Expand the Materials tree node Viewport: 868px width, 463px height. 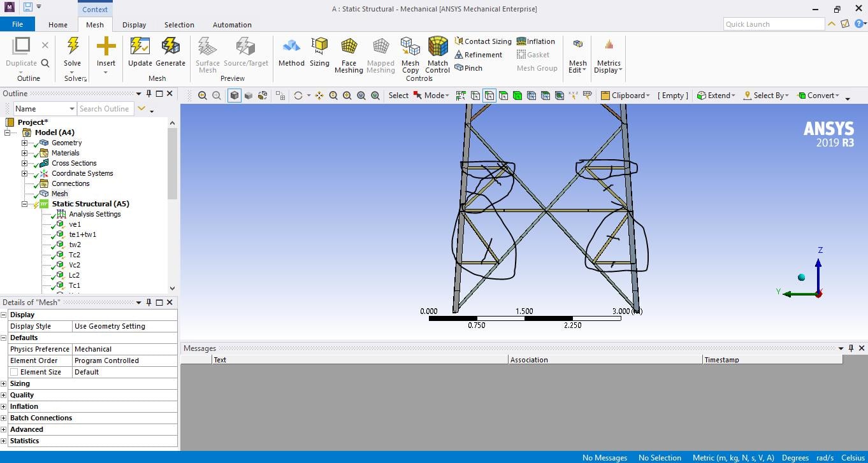(x=24, y=153)
